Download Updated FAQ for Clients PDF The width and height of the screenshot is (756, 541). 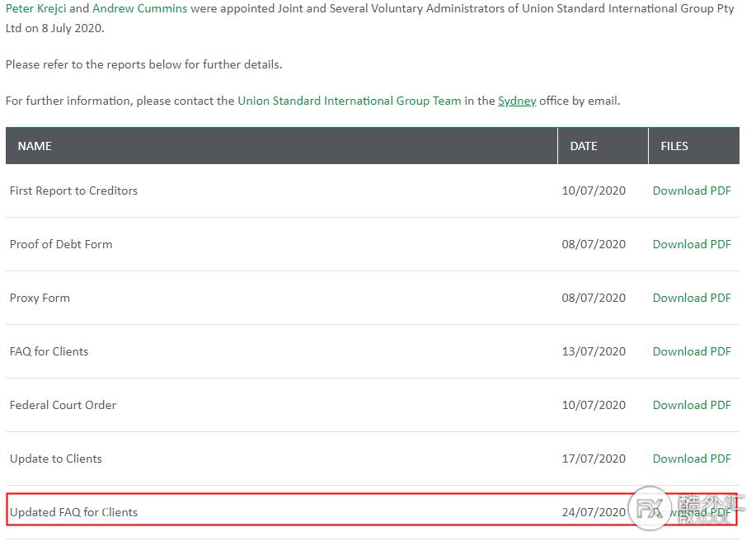(x=701, y=512)
